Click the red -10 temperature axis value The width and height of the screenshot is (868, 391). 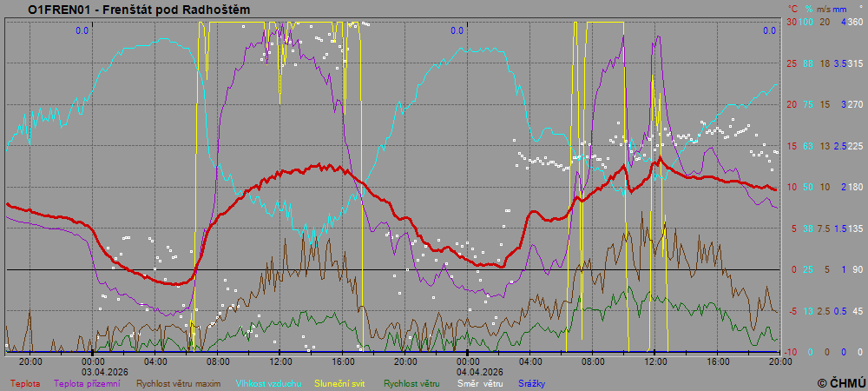791,352
